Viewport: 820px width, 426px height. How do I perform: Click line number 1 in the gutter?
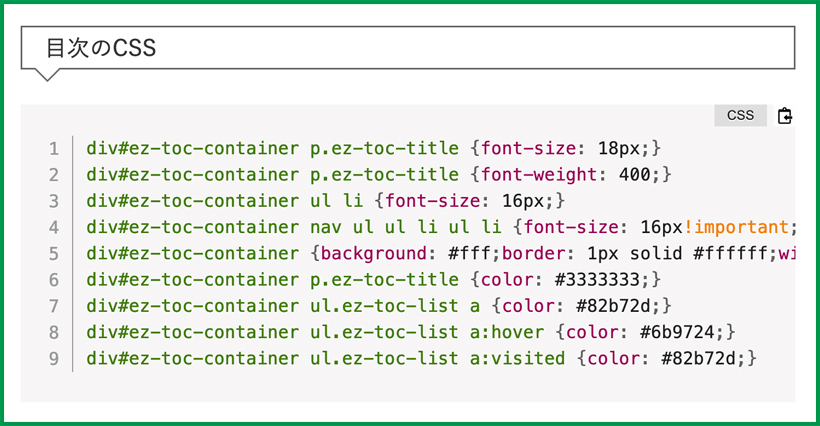coord(54,149)
